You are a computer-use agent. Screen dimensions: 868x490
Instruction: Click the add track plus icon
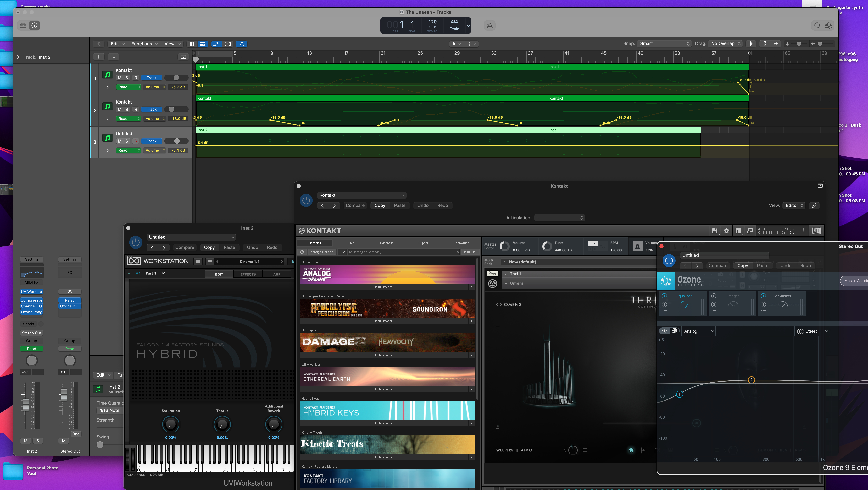click(98, 57)
